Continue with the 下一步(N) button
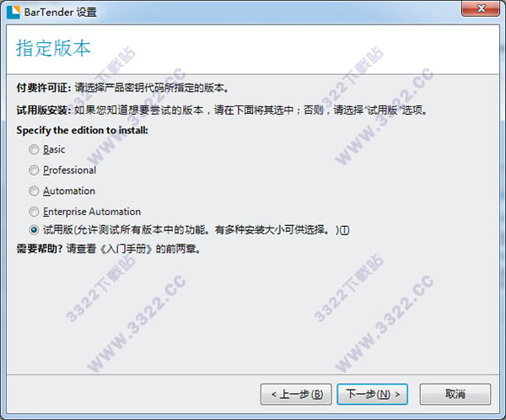 pos(373,394)
